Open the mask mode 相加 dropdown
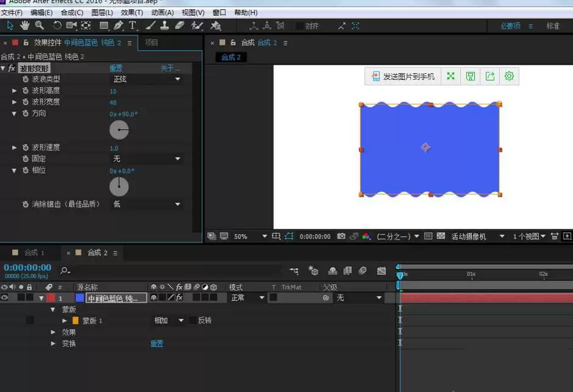Image resolution: width=573 pixels, height=392 pixels. [x=168, y=321]
